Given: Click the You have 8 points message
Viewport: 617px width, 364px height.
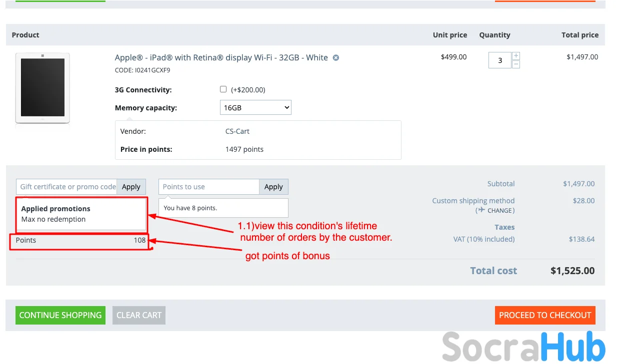Looking at the screenshot, I should pos(190,208).
